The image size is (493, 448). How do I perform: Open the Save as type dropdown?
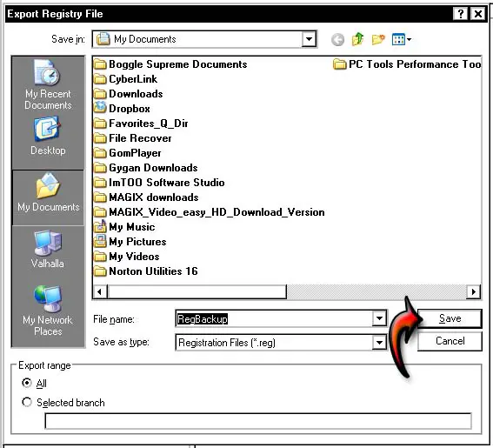379,342
